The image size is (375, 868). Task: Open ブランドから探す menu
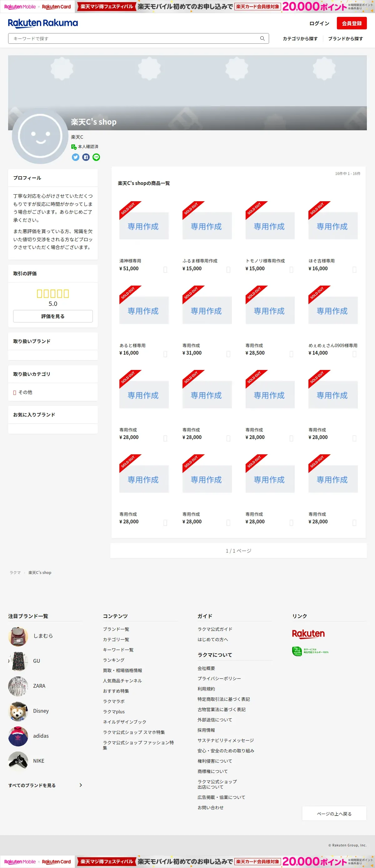tap(345, 38)
